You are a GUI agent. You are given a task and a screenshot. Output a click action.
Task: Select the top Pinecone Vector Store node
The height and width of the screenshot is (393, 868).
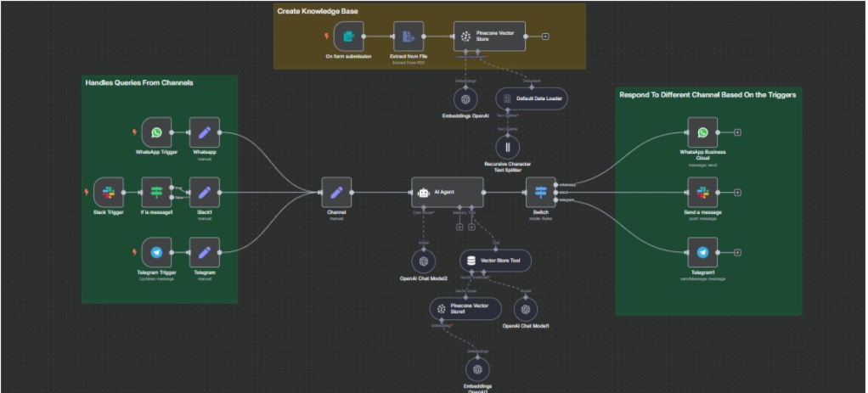click(x=489, y=36)
